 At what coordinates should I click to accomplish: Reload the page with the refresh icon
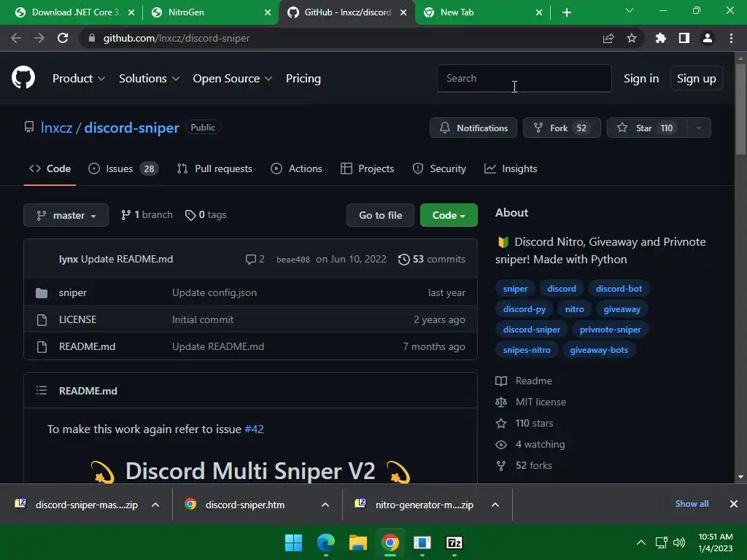click(x=63, y=38)
